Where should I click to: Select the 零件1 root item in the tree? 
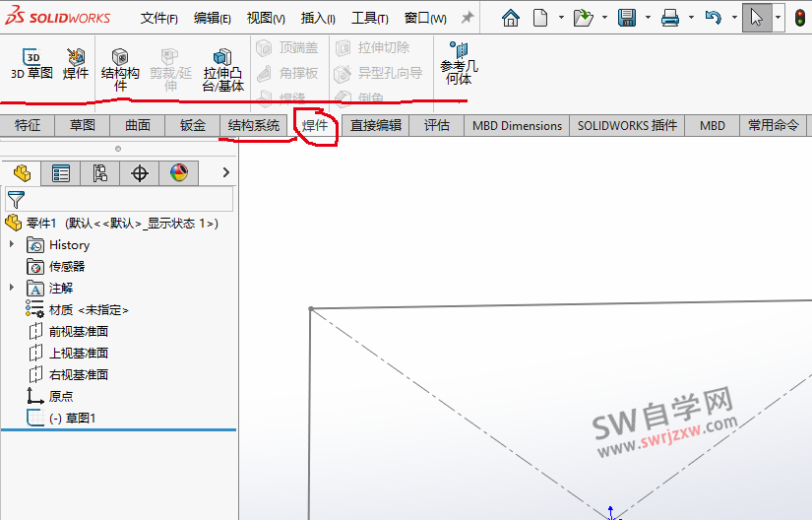tap(112, 224)
